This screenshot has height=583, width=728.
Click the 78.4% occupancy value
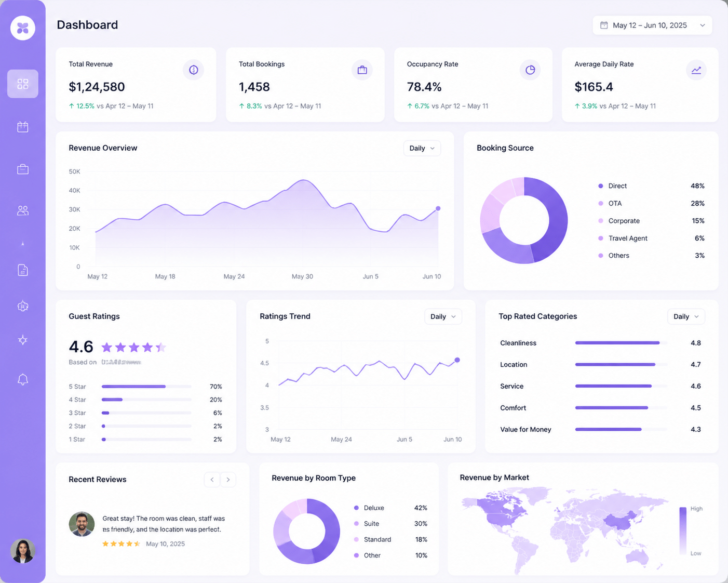[x=424, y=87]
